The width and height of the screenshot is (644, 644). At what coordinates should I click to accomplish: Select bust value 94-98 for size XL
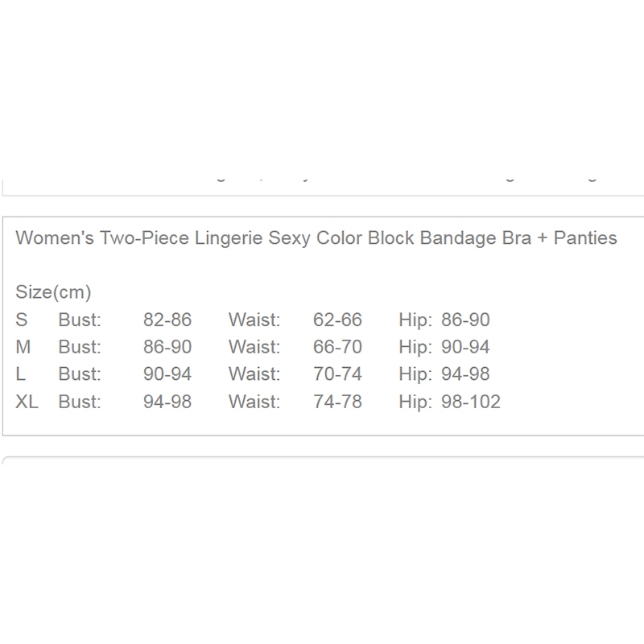pos(167,401)
